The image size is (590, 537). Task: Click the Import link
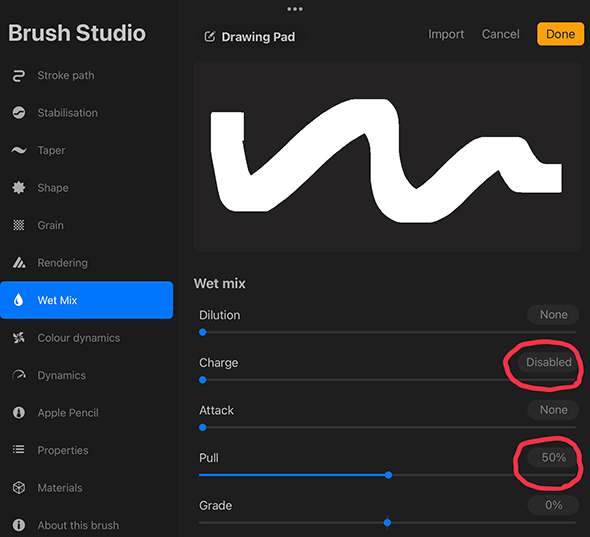pyautogui.click(x=446, y=34)
